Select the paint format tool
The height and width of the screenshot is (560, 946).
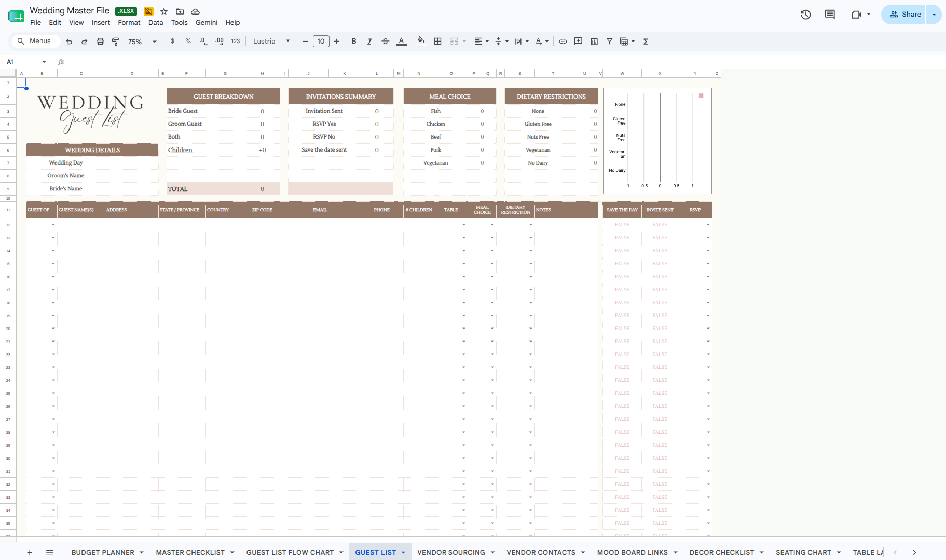(x=115, y=42)
